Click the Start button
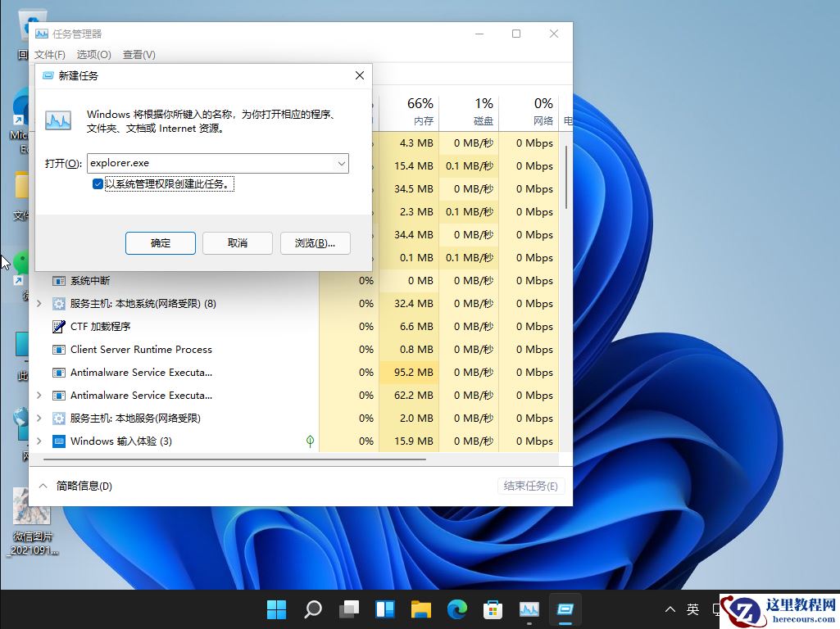 click(x=276, y=609)
